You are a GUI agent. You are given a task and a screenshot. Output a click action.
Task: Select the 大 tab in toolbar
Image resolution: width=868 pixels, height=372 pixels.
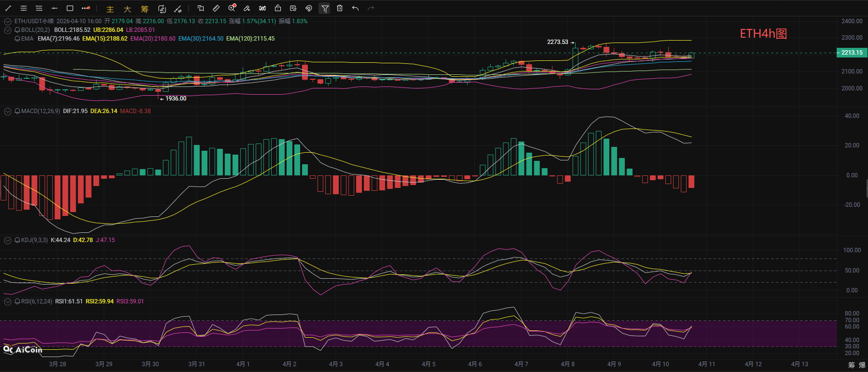point(127,9)
